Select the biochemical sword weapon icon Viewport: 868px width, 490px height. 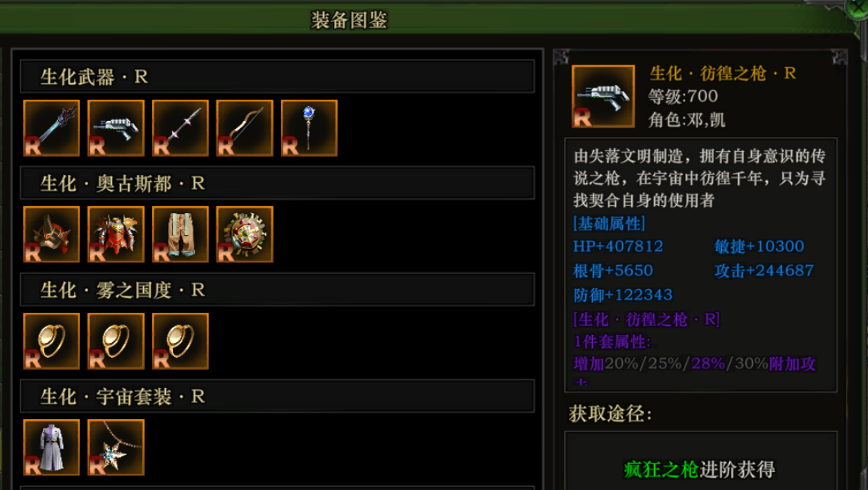[x=51, y=128]
